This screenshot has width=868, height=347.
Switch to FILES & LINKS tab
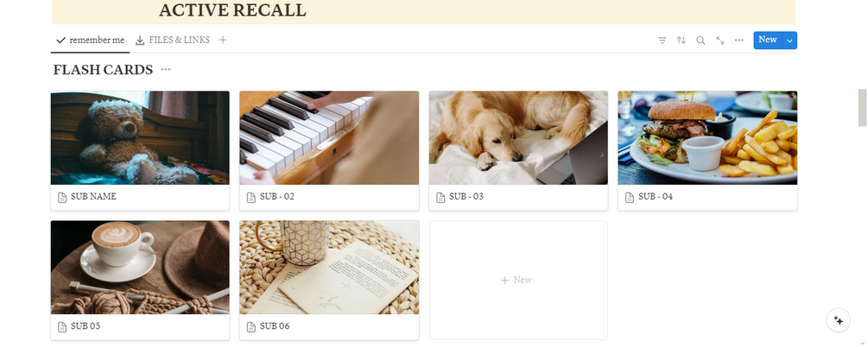pyautogui.click(x=173, y=41)
